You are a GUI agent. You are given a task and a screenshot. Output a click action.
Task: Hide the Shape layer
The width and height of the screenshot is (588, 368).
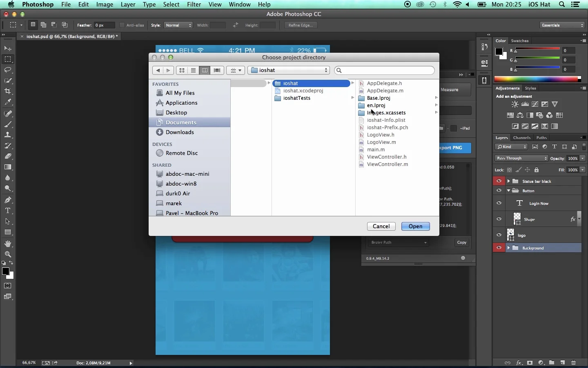(x=499, y=219)
